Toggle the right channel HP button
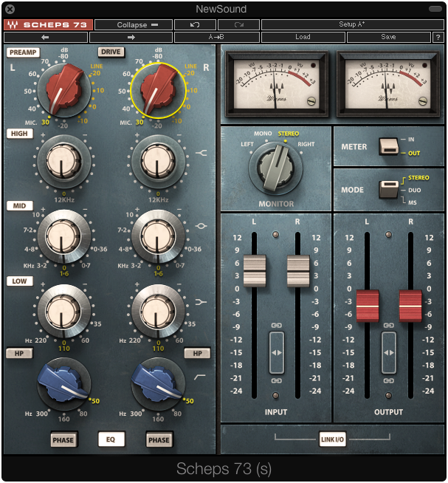The image size is (448, 483). click(197, 353)
